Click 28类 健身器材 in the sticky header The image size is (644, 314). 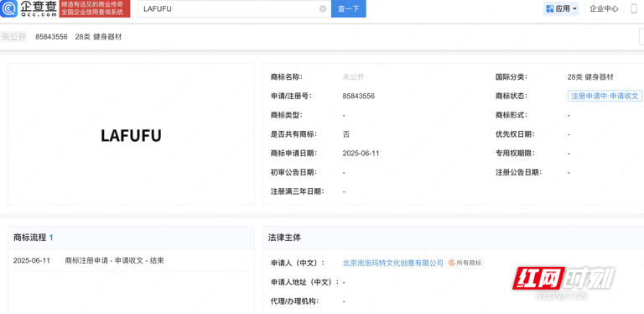pyautogui.click(x=99, y=37)
